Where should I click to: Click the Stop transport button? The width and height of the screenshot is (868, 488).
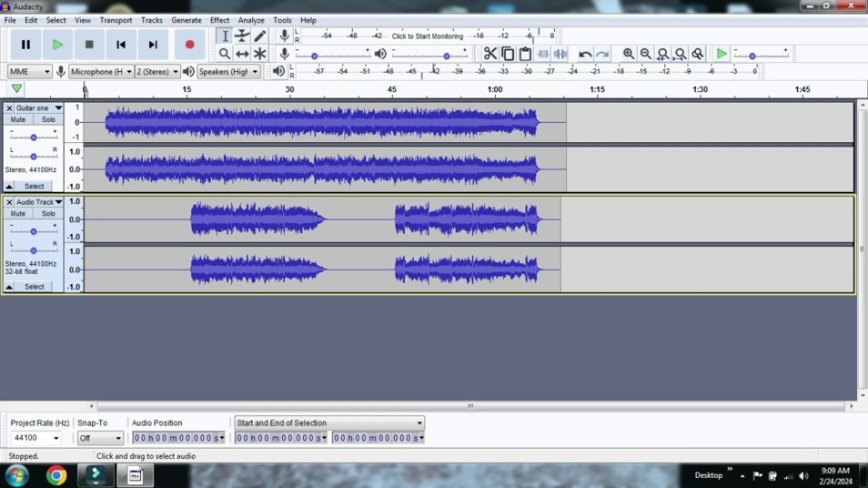coord(89,45)
